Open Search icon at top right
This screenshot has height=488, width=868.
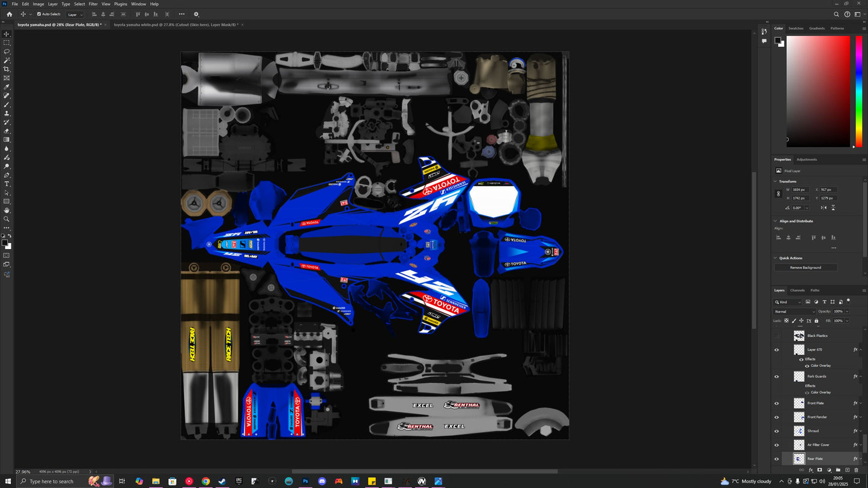pyautogui.click(x=836, y=14)
